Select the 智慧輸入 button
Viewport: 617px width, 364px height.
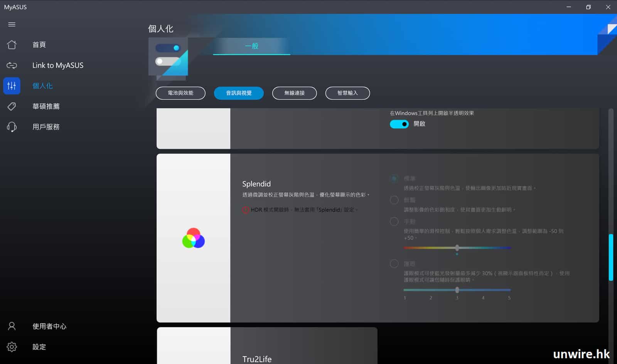[x=347, y=93]
